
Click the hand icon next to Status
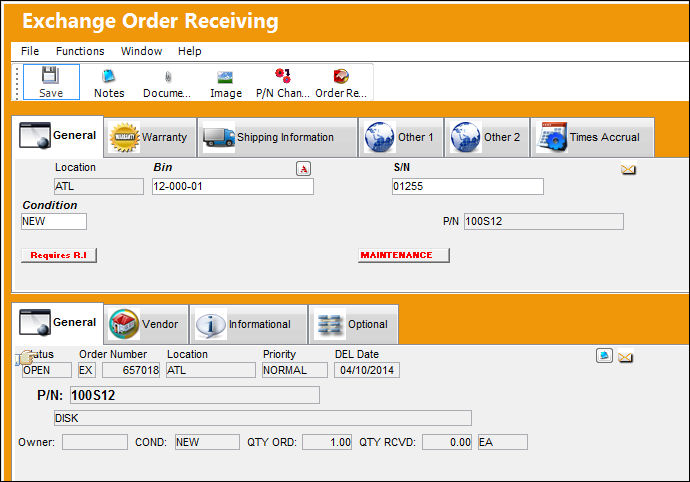pos(24,357)
